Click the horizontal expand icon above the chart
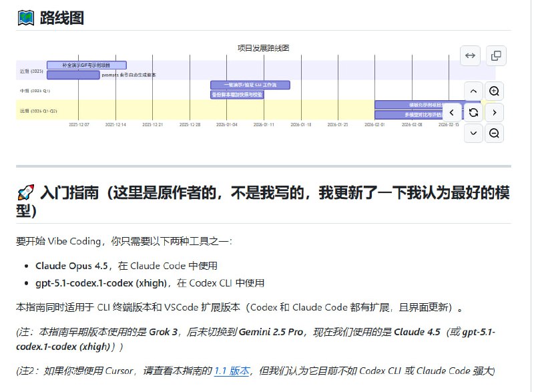 click(470, 56)
